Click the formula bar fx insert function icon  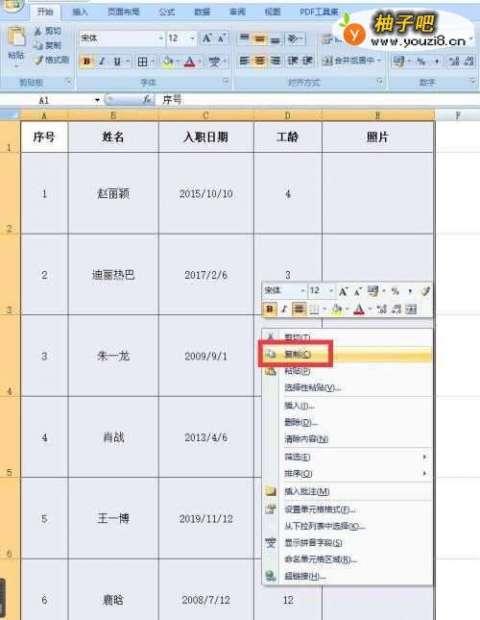pos(147,100)
